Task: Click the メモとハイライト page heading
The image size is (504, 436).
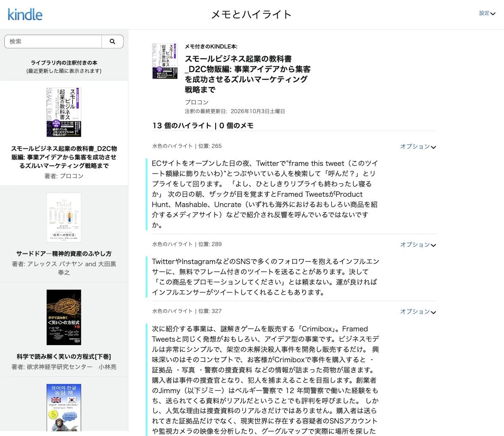Action: click(251, 15)
